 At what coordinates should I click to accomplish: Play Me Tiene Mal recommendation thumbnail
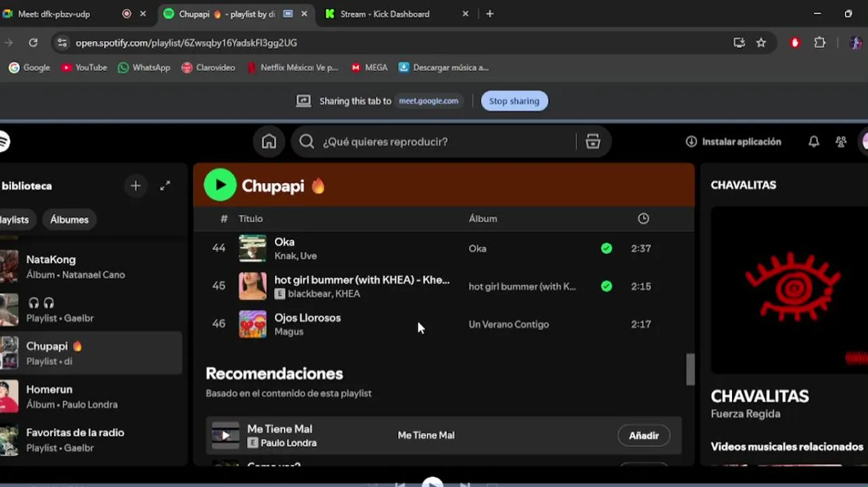point(226,436)
